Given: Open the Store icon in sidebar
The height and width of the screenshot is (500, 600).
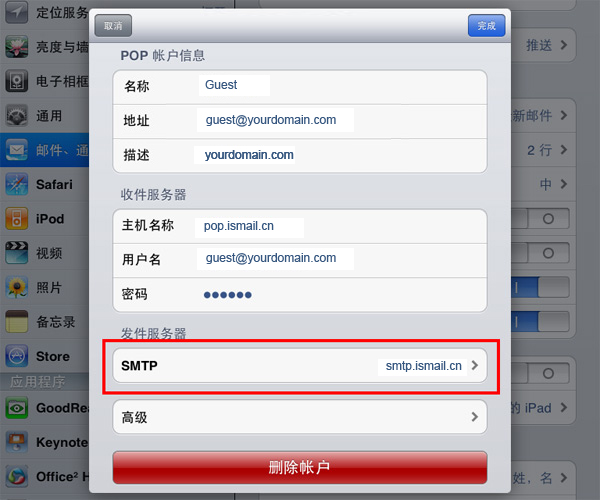Looking at the screenshot, I should click(16, 356).
